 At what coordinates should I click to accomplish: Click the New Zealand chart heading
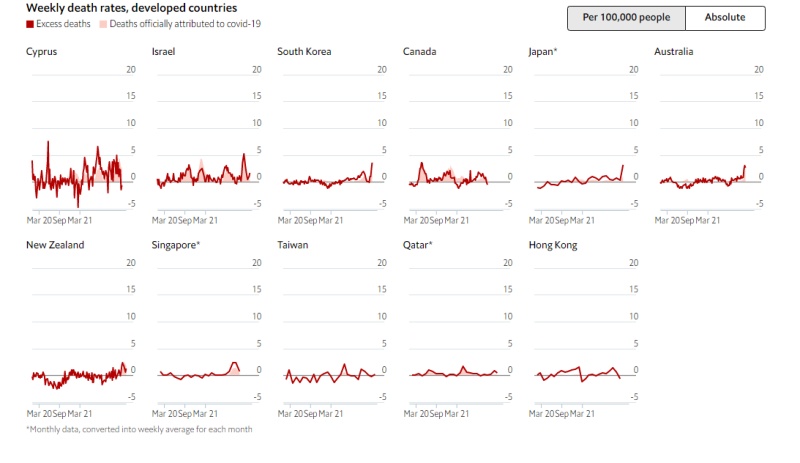[x=55, y=245]
